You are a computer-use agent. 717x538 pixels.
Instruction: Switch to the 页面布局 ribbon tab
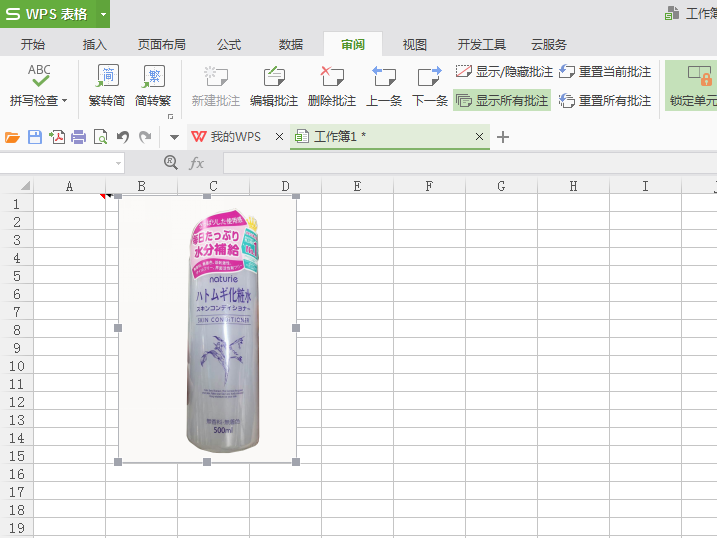point(162,44)
